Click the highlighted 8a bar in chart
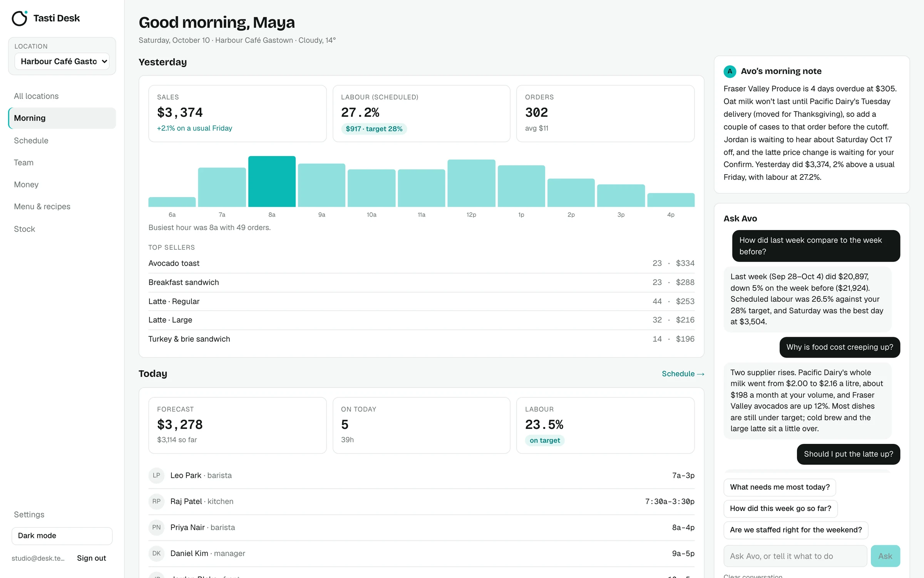This screenshot has height=578, width=924. (272, 181)
